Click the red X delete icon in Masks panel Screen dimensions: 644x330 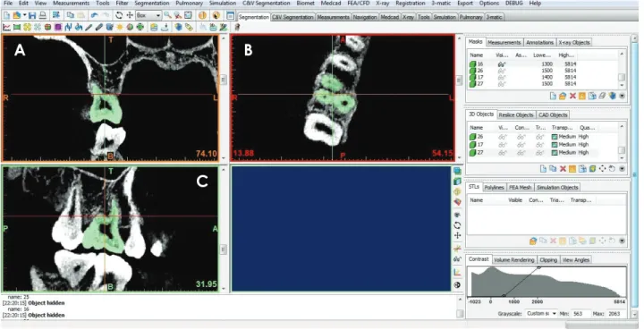[572, 96]
